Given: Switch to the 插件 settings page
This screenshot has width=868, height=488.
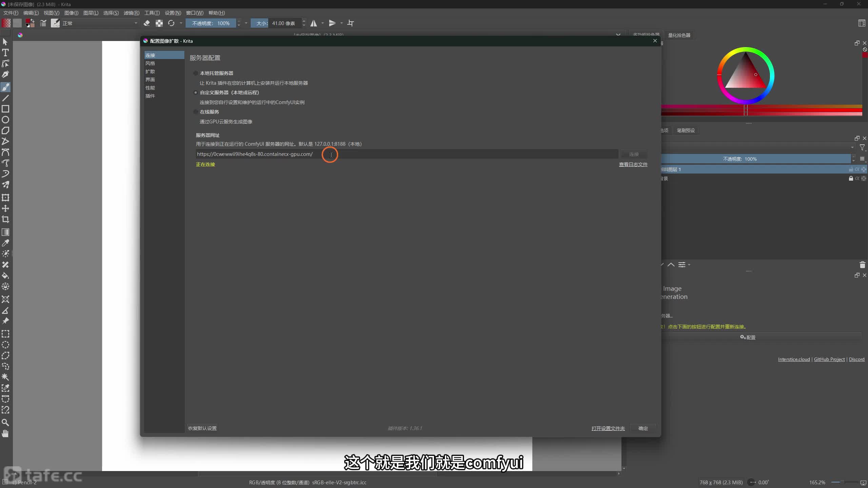Looking at the screenshot, I should pos(164,96).
